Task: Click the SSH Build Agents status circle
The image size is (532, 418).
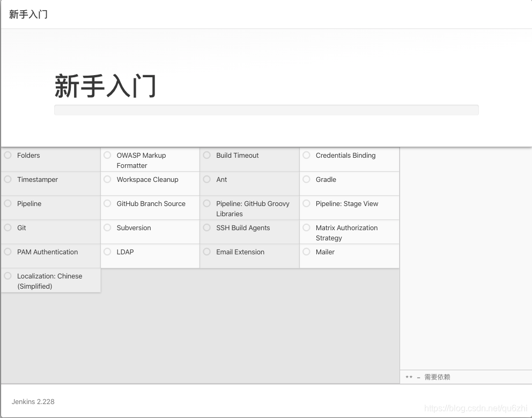Action: coord(206,228)
